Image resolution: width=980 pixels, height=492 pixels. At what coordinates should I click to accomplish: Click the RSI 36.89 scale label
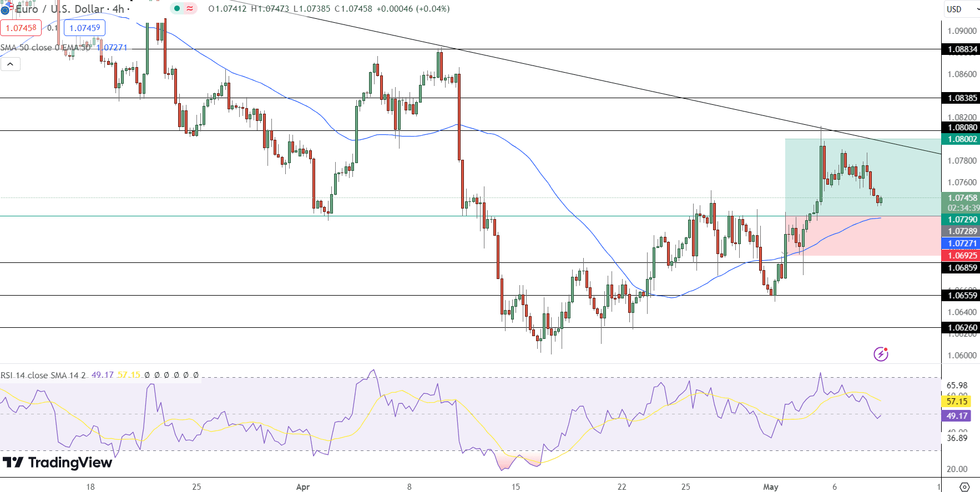957,438
